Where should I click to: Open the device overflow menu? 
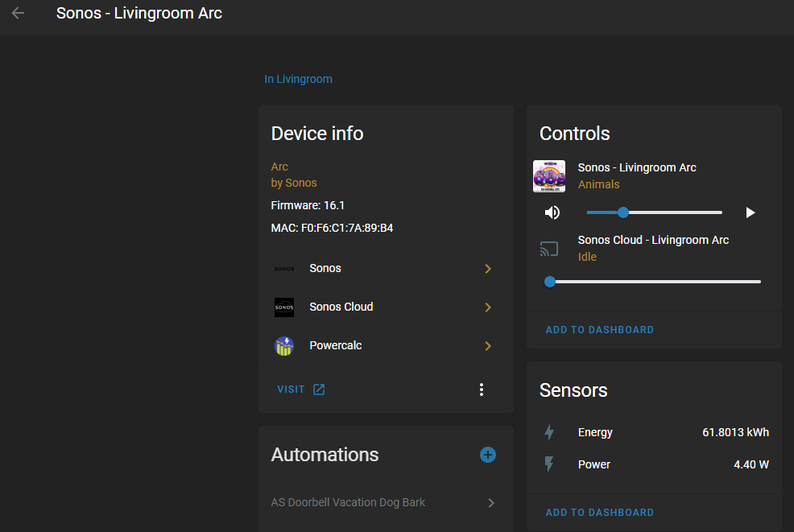point(482,389)
